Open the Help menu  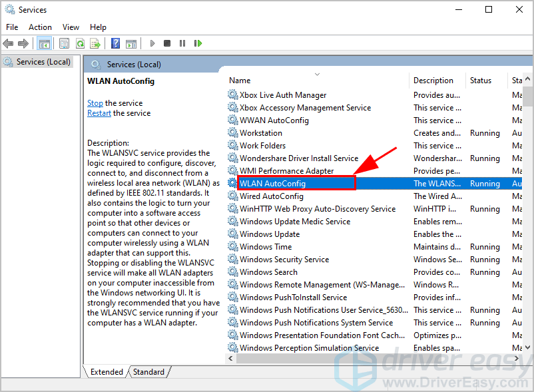pyautogui.click(x=98, y=27)
